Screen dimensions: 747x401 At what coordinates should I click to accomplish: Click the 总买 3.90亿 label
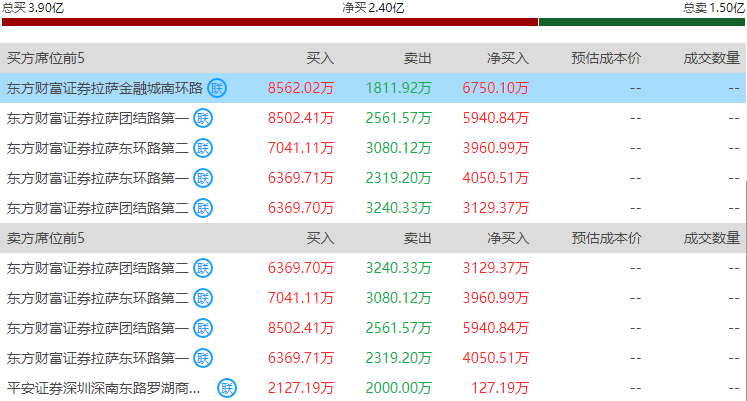[x=33, y=8]
